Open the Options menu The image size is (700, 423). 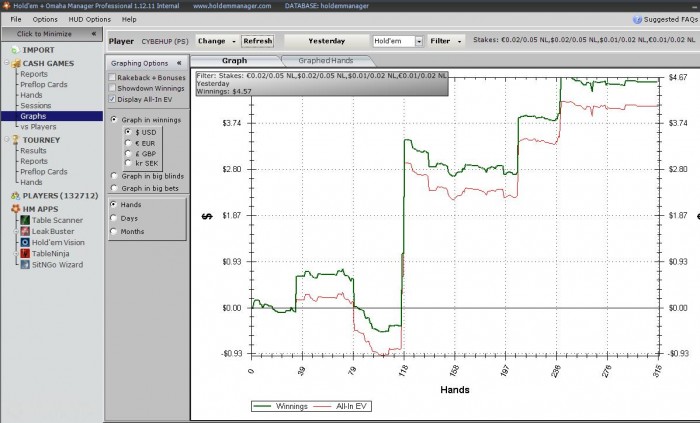[45, 19]
